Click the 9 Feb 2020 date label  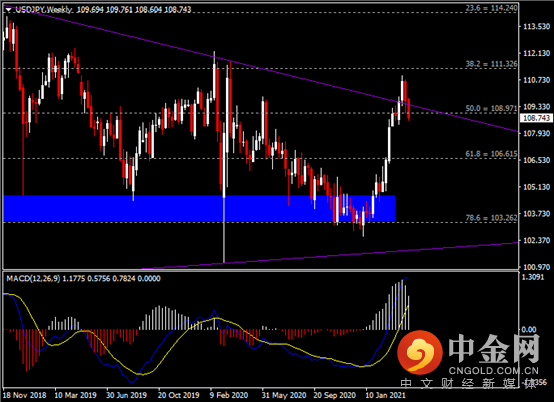point(229,395)
